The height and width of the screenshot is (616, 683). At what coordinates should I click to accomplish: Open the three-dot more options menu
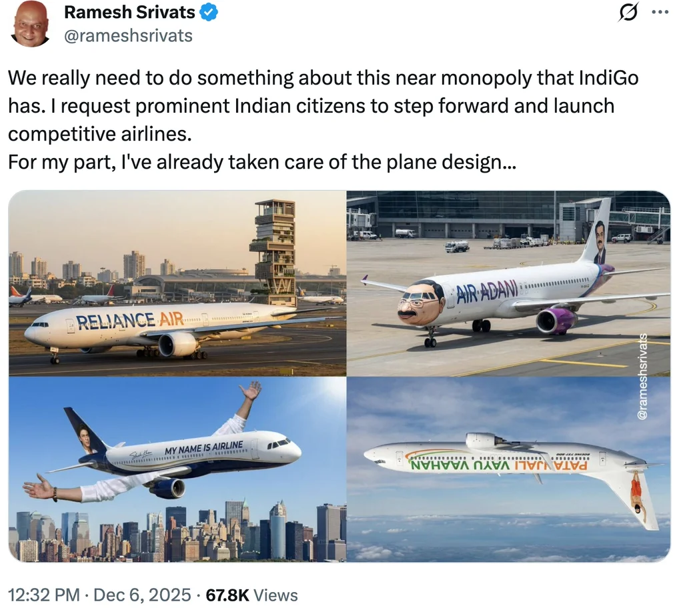659,13
